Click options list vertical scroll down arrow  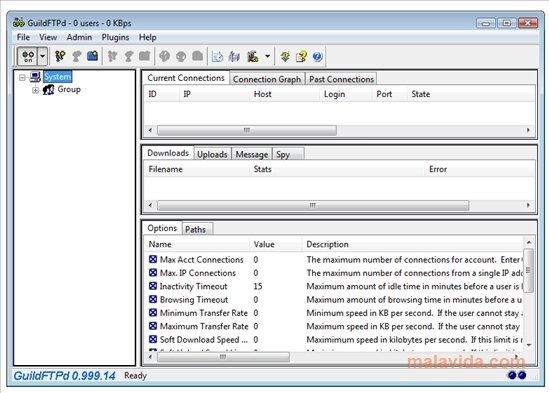[529, 345]
